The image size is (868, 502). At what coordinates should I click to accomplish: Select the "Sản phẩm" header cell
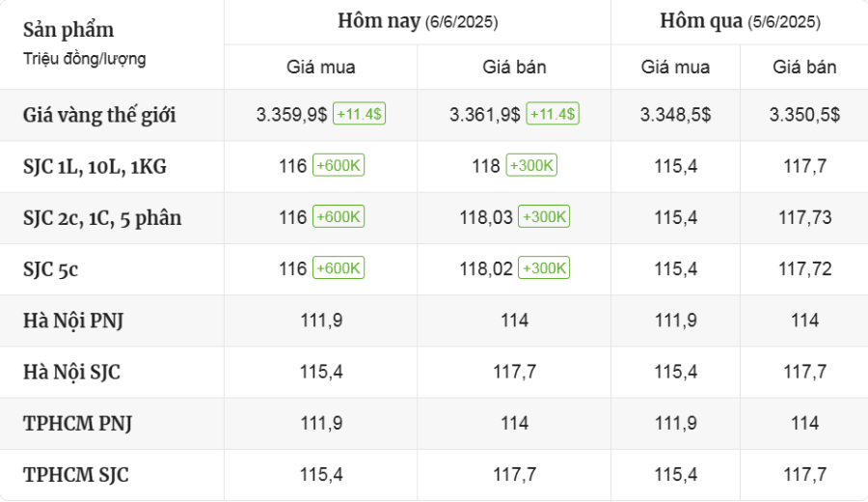pos(68,29)
